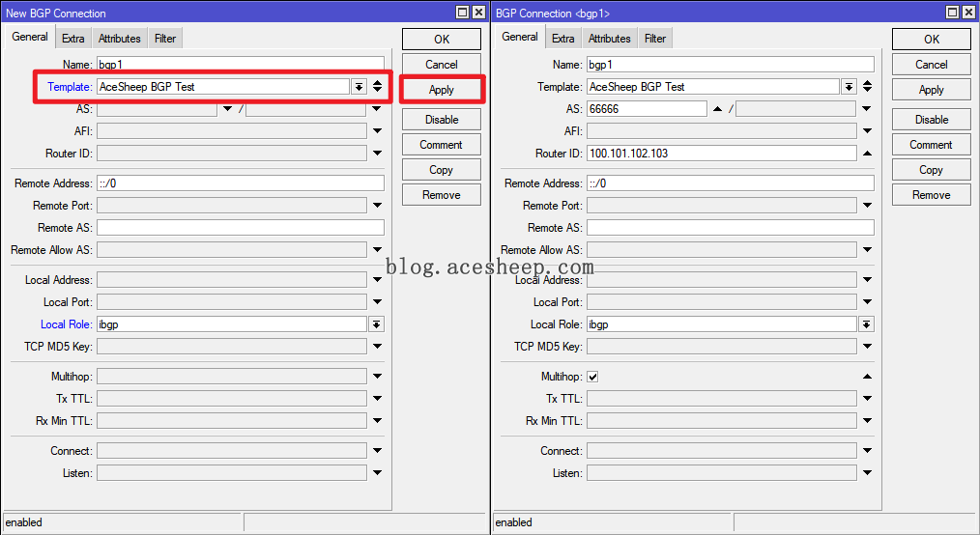Maximize the New BGP Connection window

(x=463, y=13)
